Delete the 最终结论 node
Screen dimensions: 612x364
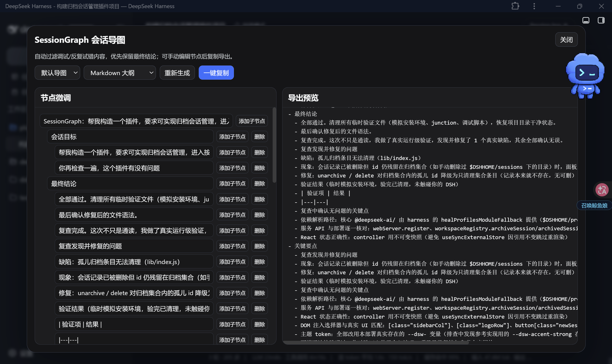tap(259, 183)
